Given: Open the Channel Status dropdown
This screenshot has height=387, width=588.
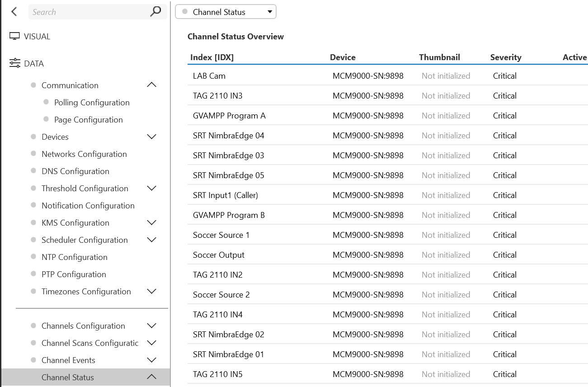Looking at the screenshot, I should coord(226,12).
